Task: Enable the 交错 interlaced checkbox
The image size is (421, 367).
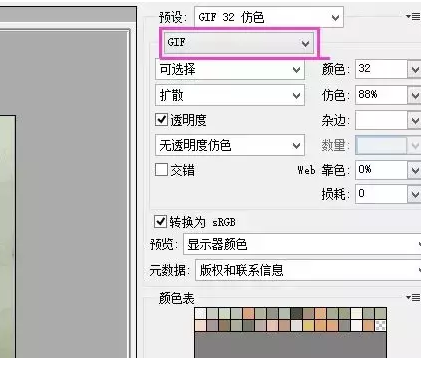Action: 161,170
